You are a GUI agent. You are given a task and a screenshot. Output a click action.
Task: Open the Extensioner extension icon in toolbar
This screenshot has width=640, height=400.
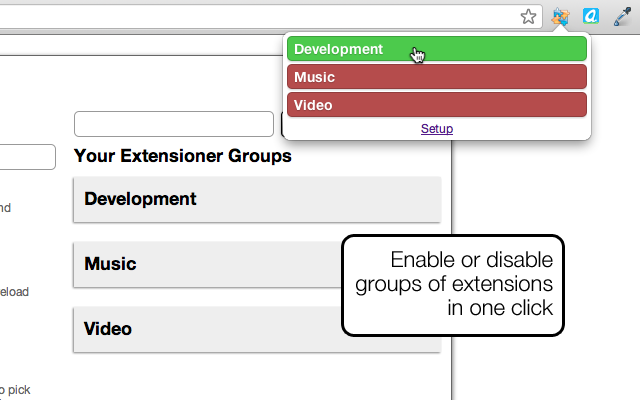[560, 16]
